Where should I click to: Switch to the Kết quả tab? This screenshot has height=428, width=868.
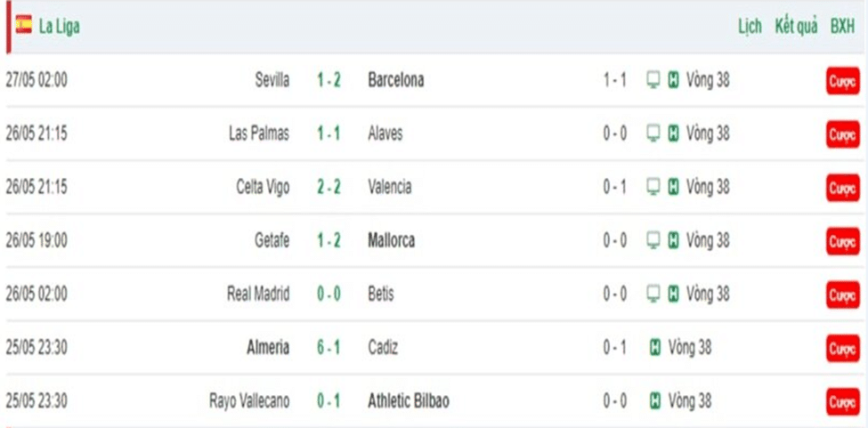796,27
